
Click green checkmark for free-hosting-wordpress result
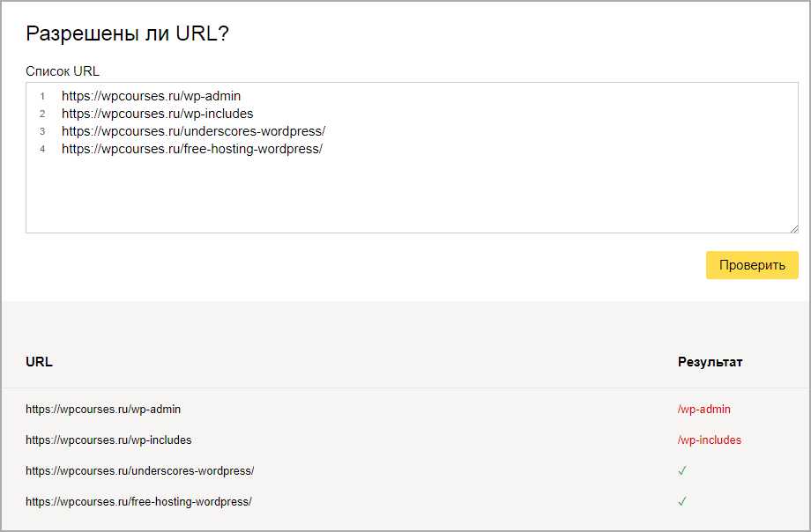(x=682, y=502)
